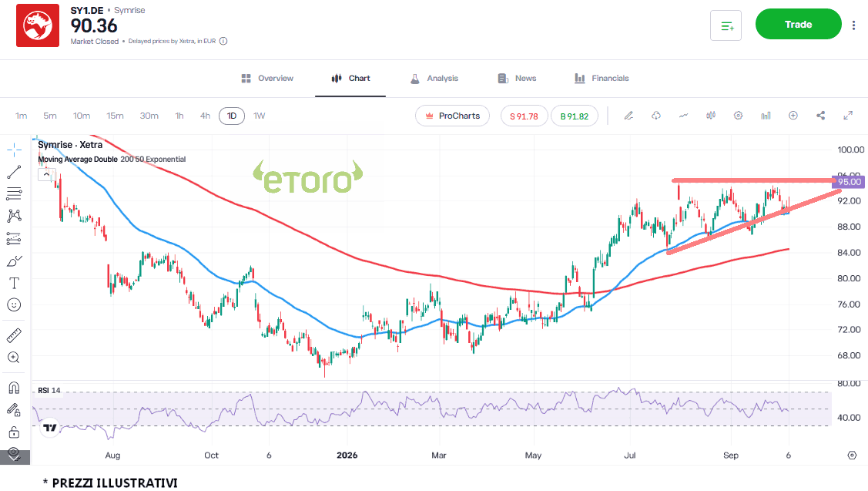Select the pattern drawing tool
This screenshot has height=491, width=868.
point(15,216)
